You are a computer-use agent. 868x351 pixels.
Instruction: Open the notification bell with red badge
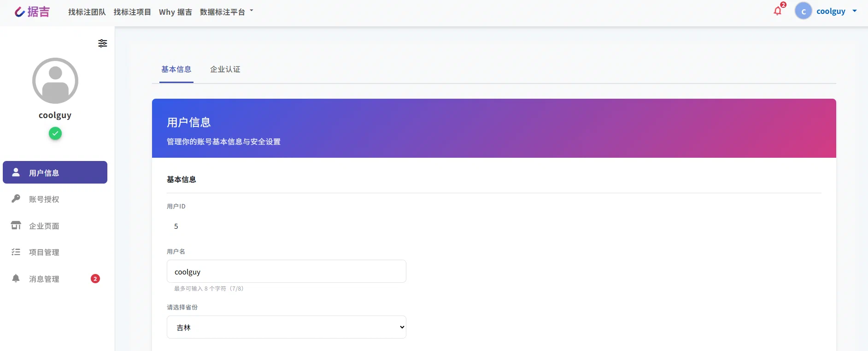(x=778, y=11)
